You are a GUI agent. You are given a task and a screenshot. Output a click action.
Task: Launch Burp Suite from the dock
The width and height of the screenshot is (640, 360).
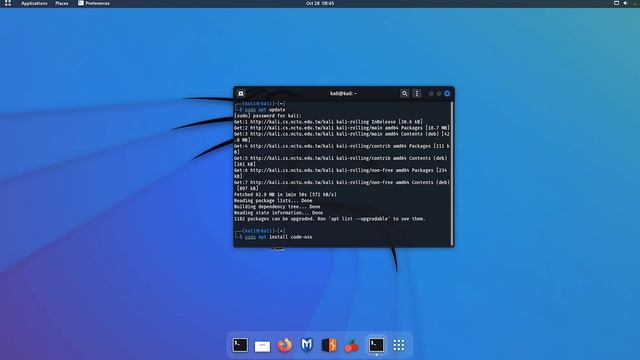(329, 345)
